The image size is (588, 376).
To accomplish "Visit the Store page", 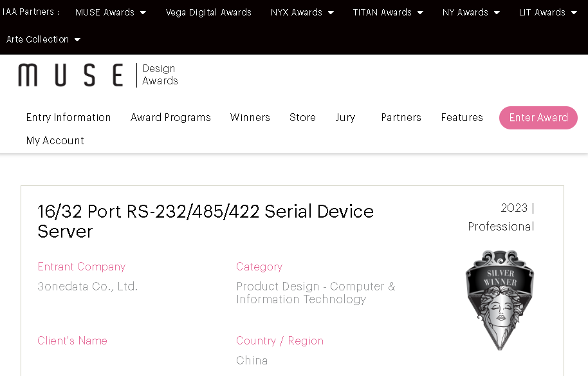I will [302, 117].
